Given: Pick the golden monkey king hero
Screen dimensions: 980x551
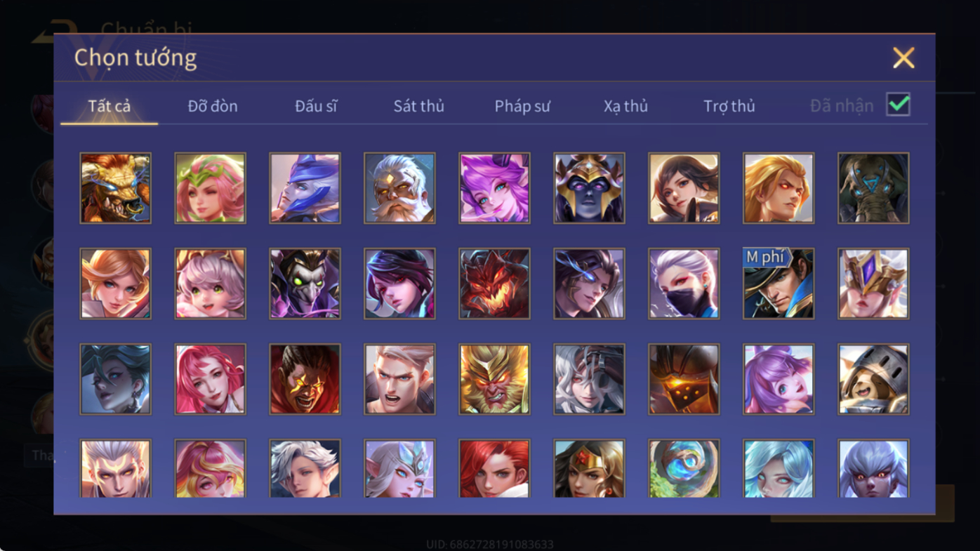Looking at the screenshot, I should click(494, 379).
